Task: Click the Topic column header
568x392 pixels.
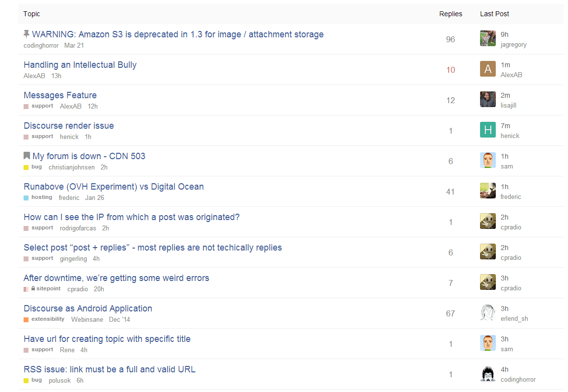Action: 31,14
